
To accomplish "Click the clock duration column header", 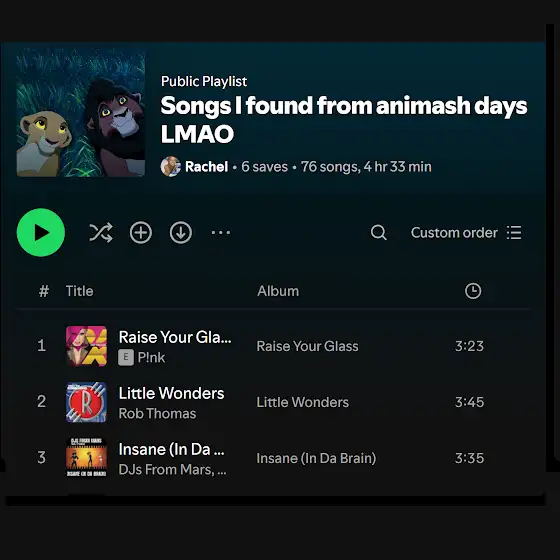I will coord(473,291).
